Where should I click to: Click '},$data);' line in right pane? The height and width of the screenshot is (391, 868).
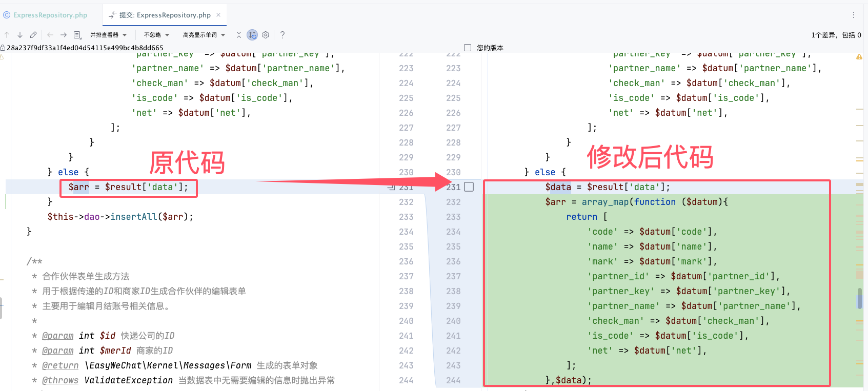pyautogui.click(x=569, y=380)
